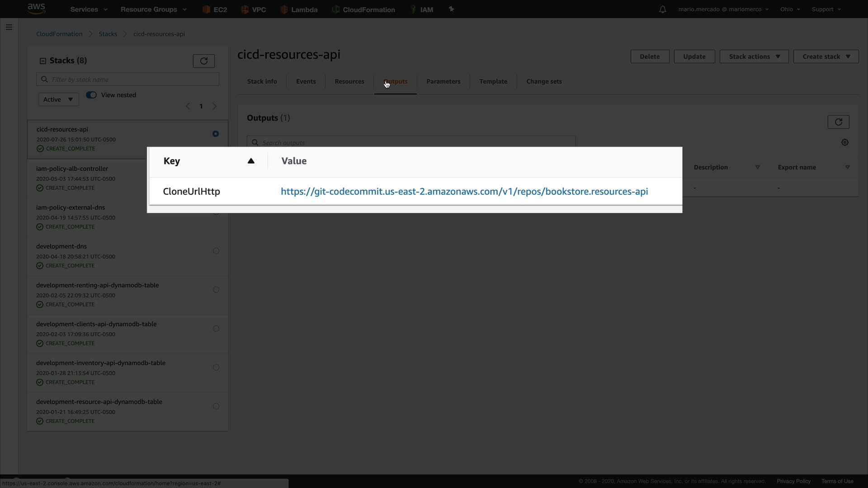Collapse the Stacks panel icon

click(x=43, y=61)
